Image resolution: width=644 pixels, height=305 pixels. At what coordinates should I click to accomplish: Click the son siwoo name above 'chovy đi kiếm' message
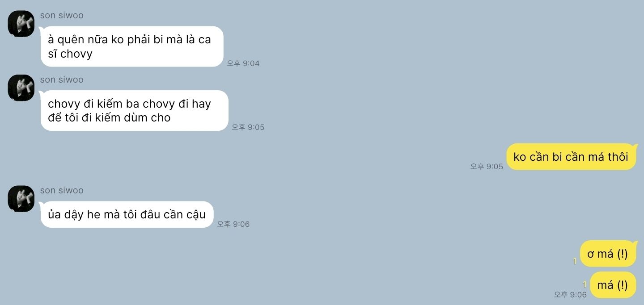(x=62, y=79)
